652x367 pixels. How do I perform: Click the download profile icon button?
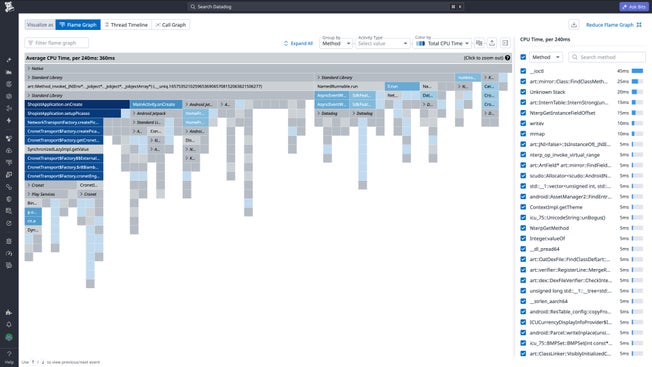pos(574,25)
